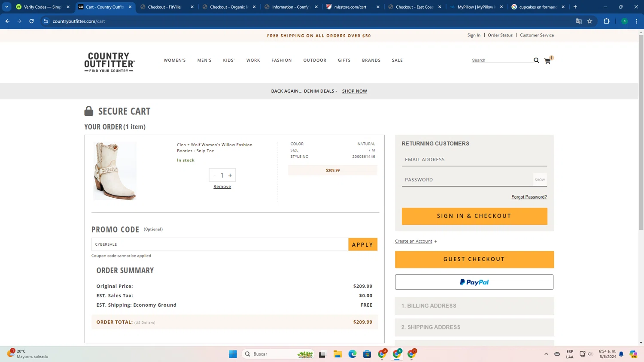Pay with PayPal button
Image resolution: width=644 pixels, height=362 pixels.
(474, 282)
